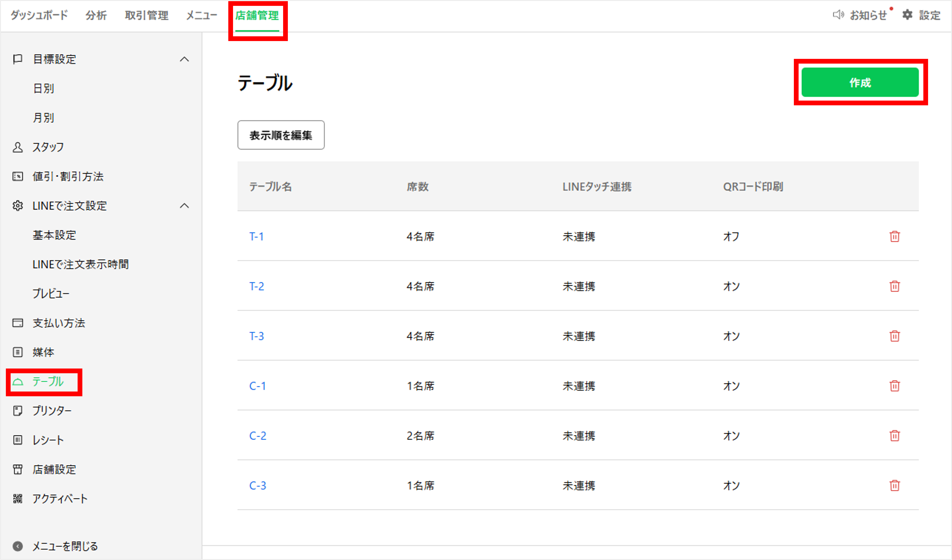The image size is (952, 560).
Task: Go to the 取引管理 tab
Action: [147, 15]
